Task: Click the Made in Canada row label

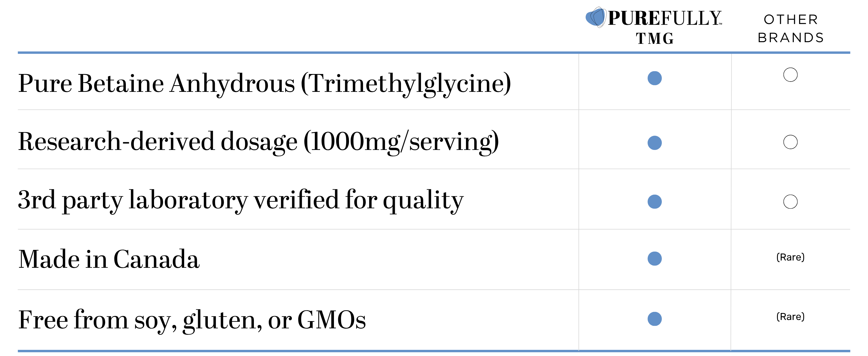Action: click(x=109, y=259)
